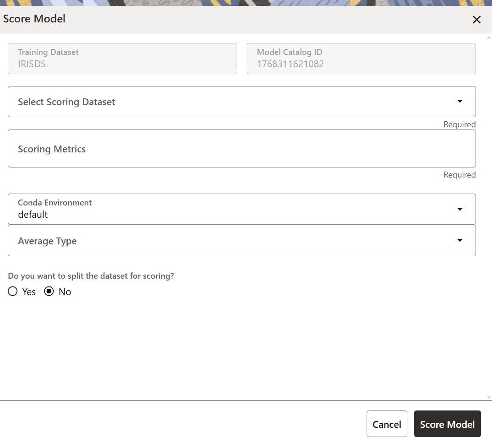The image size is (492, 448).
Task: Click the Required label under Scoring Metrics
Action: coord(460,174)
